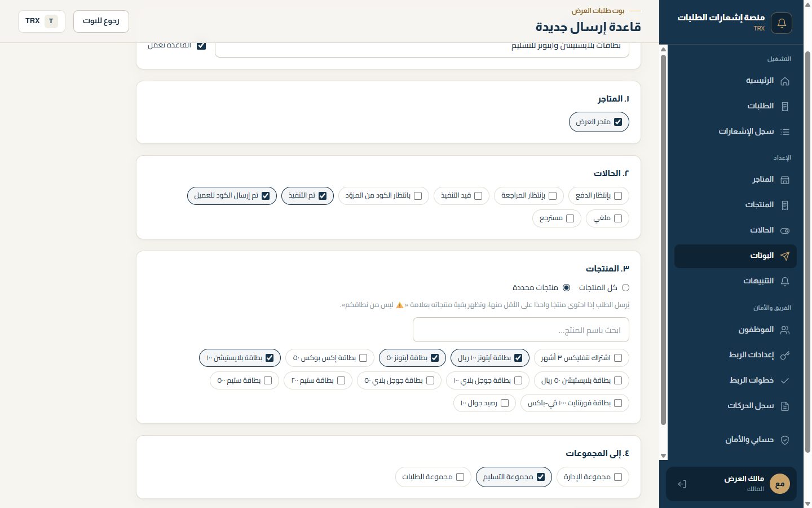Toggle القاعدة تعمل checkbox
The image size is (812, 508).
pos(201,45)
